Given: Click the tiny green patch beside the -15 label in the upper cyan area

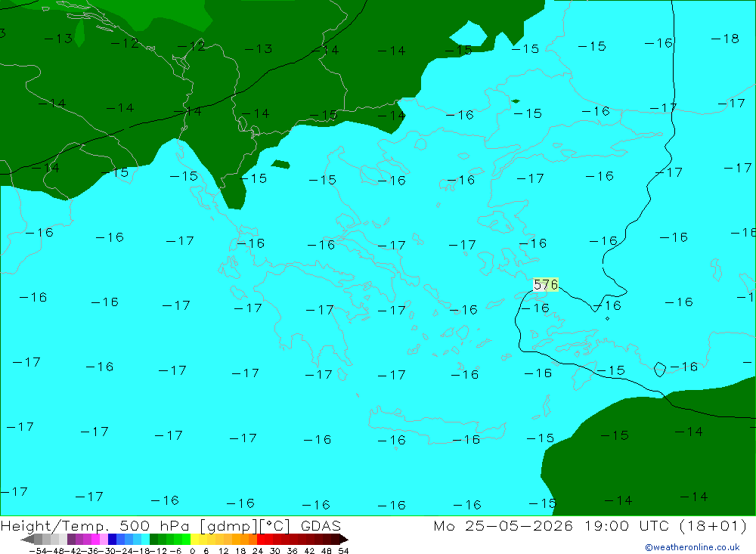Looking at the screenshot, I should tap(516, 101).
